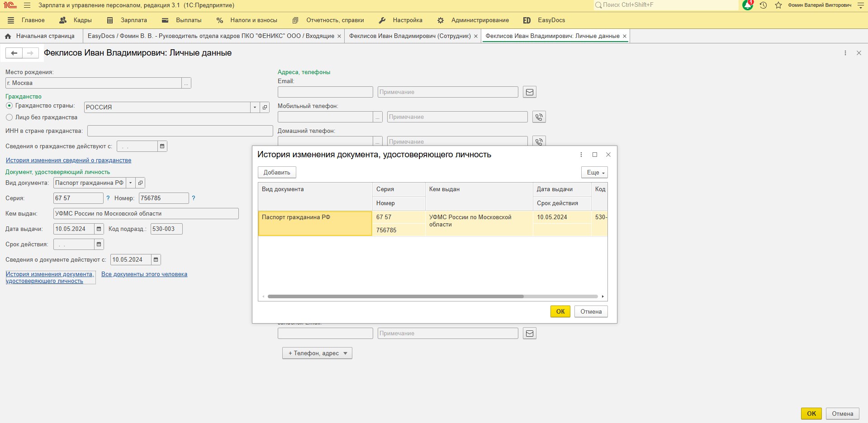Open calendar picker for Срок действия
Image resolution: width=868 pixels, height=423 pixels.
coord(99,244)
